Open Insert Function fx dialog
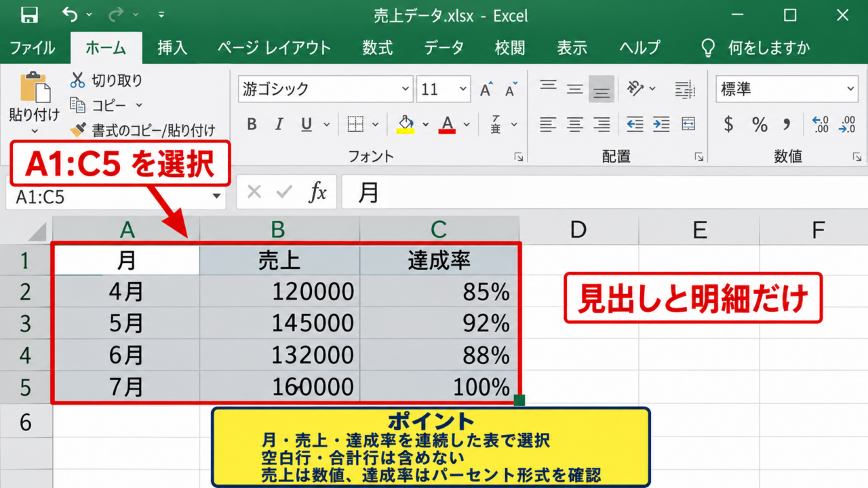 point(318,192)
